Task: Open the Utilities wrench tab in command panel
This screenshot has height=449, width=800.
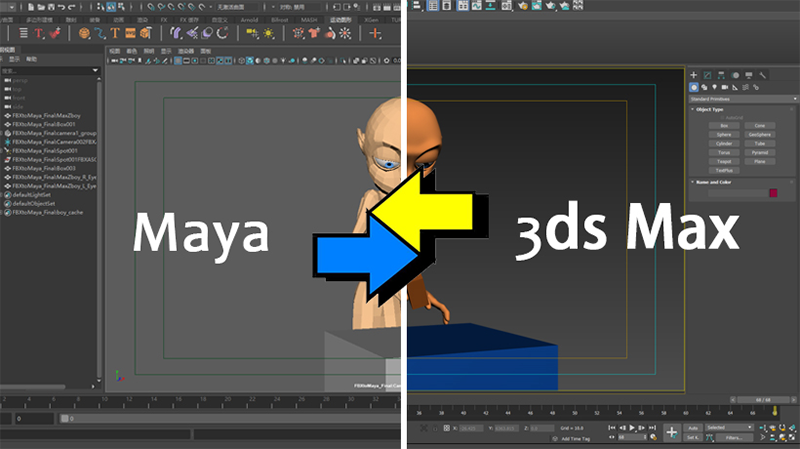Action: click(762, 75)
